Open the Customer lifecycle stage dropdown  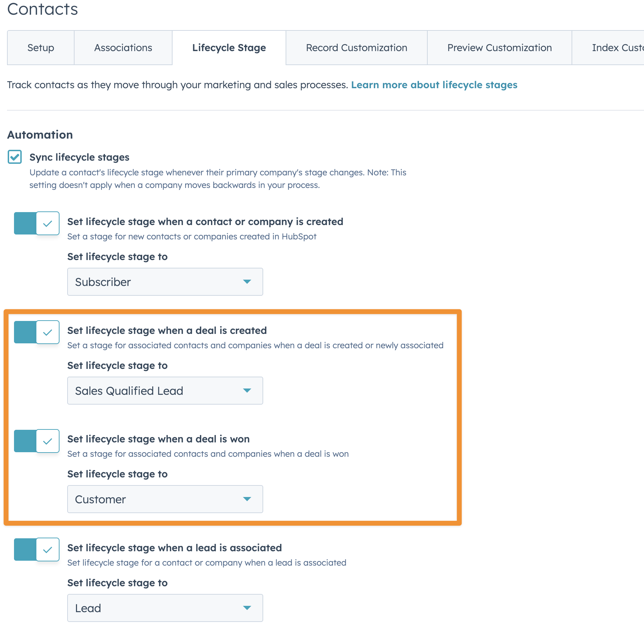pos(164,499)
